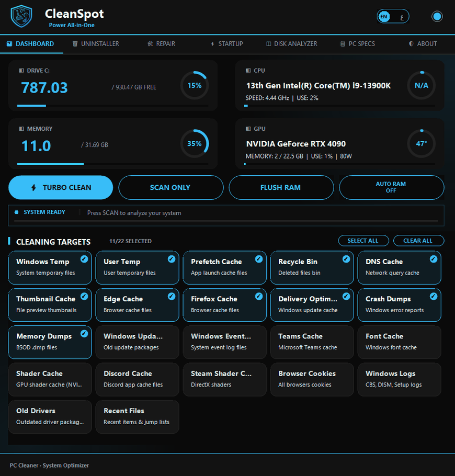Uncheck the Windows Temp target
455x476 pixels.
click(50, 267)
